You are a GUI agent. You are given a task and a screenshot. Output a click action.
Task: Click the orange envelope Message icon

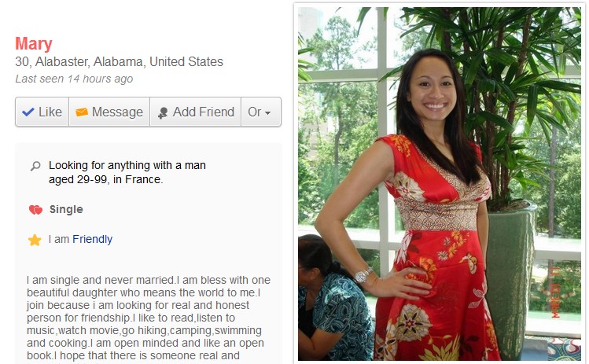(82, 112)
